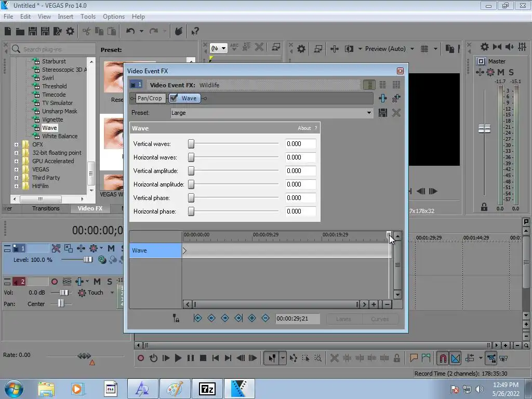
Task: Click the Vertical waves slider handle
Action: (x=191, y=144)
